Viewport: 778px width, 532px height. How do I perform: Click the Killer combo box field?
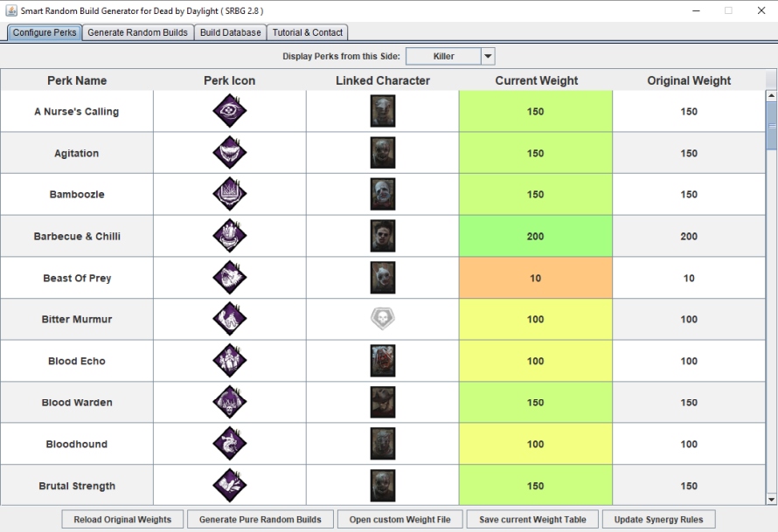(x=443, y=56)
